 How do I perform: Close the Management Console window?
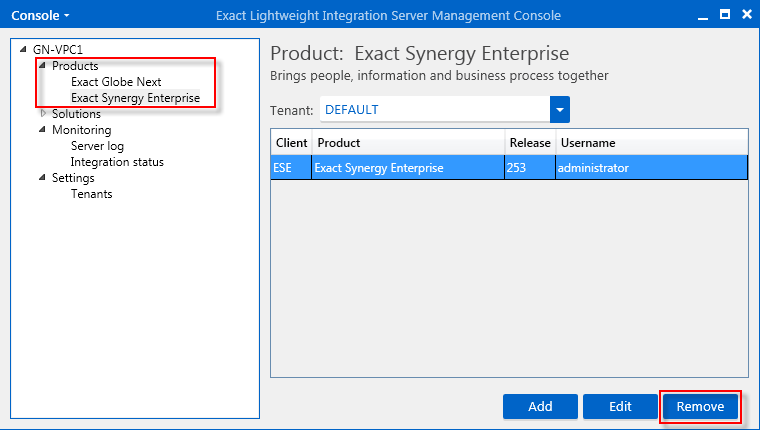pyautogui.click(x=747, y=15)
